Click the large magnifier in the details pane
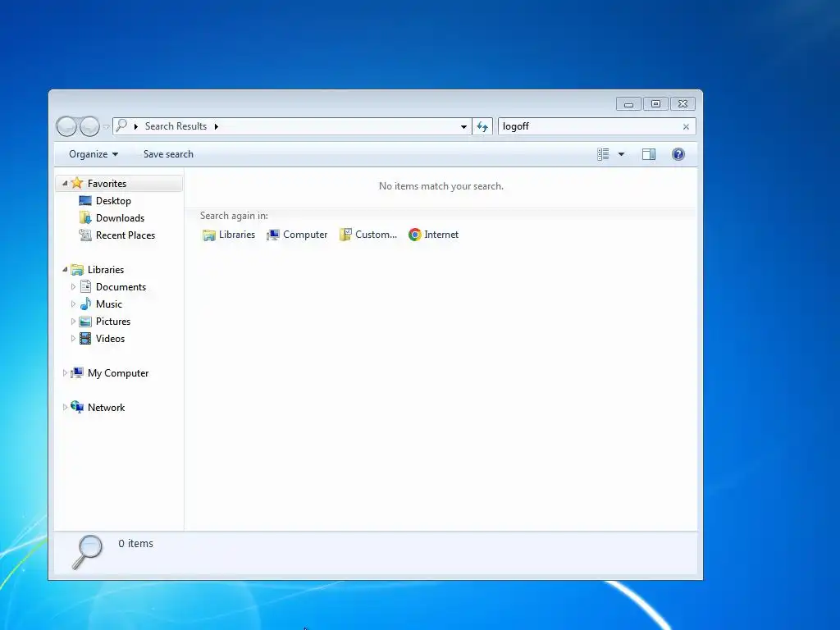 click(87, 552)
